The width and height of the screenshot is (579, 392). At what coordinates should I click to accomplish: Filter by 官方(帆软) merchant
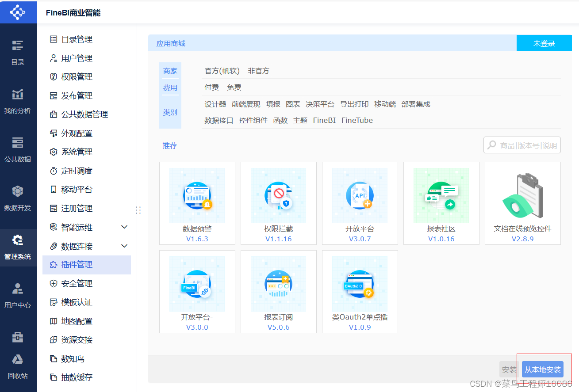tap(222, 71)
